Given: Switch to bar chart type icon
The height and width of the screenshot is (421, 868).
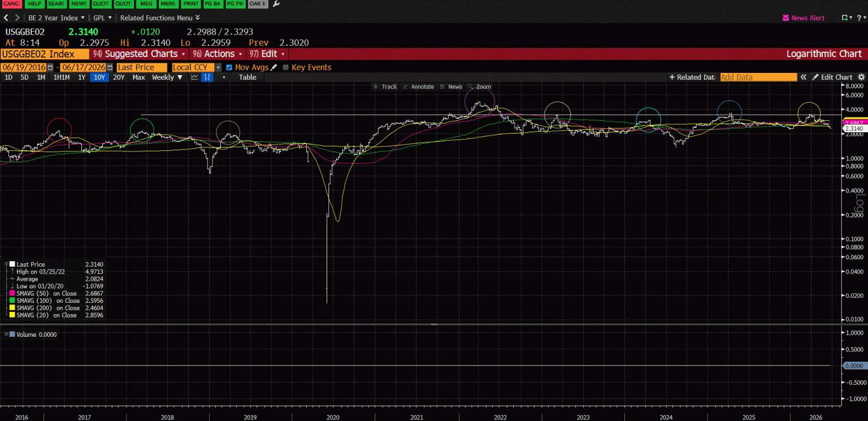Looking at the screenshot, I should [x=208, y=77].
